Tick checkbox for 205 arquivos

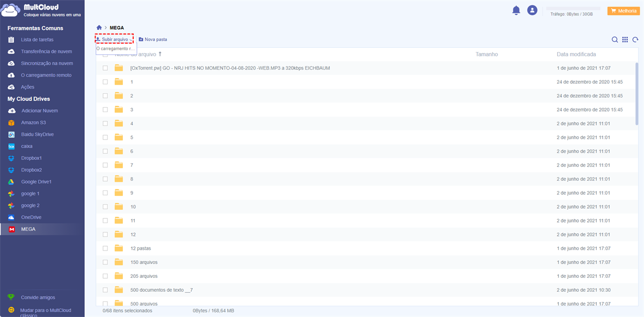[x=105, y=276]
